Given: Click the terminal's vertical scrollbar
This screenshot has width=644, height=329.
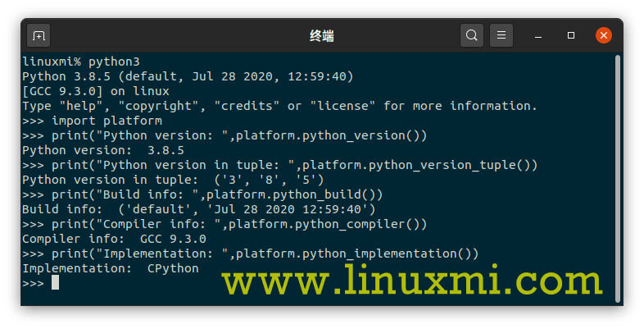Looking at the screenshot, I should click(x=617, y=179).
